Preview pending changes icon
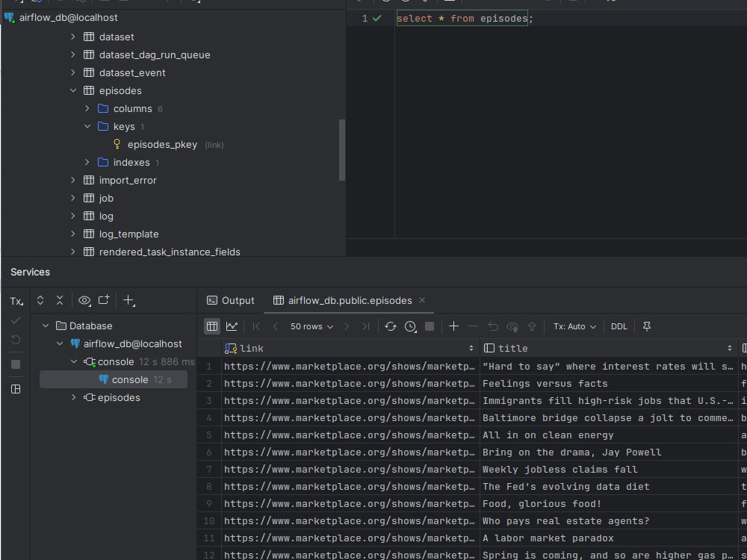 512,326
